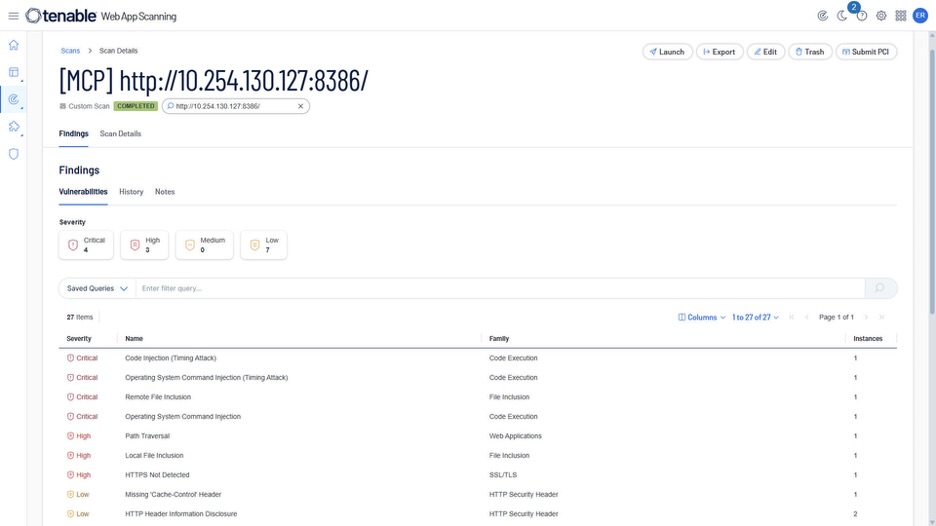Open the Home sidebar icon
The height and width of the screenshot is (526, 936).
coord(13,45)
